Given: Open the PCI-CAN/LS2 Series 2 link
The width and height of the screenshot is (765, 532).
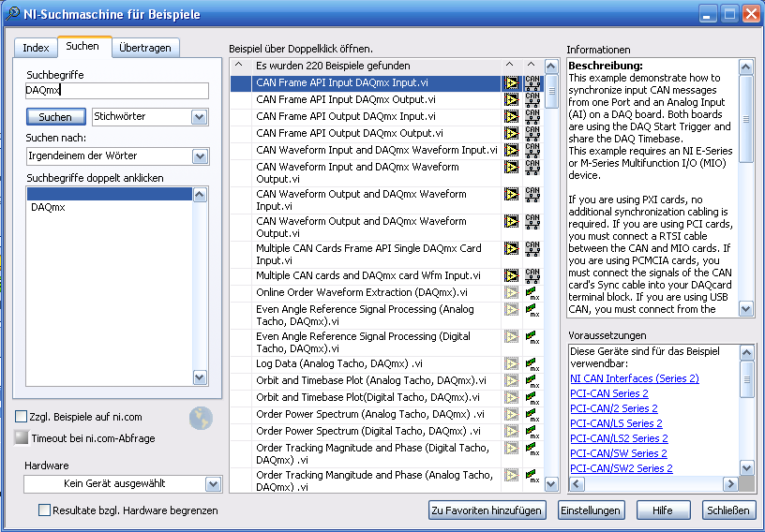Looking at the screenshot, I should click(x=619, y=438).
